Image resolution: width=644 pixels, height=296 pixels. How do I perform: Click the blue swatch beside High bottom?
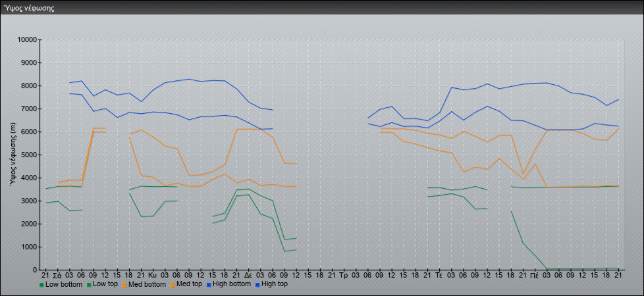pos(209,285)
